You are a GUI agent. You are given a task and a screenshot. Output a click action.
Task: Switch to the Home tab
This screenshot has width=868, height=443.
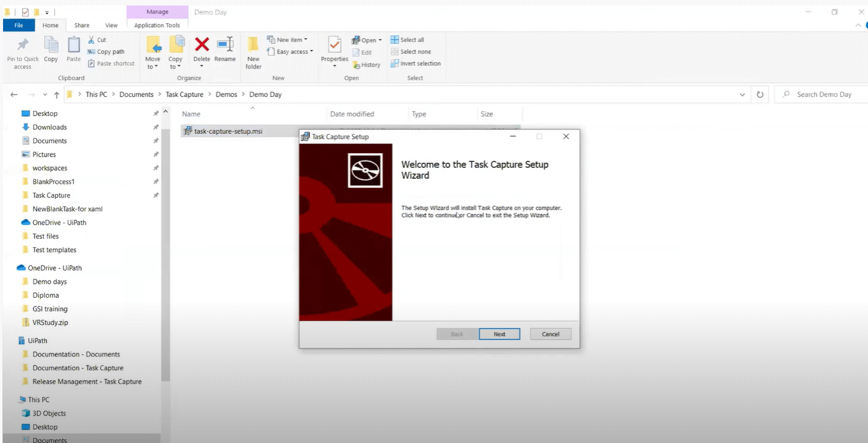pos(51,25)
